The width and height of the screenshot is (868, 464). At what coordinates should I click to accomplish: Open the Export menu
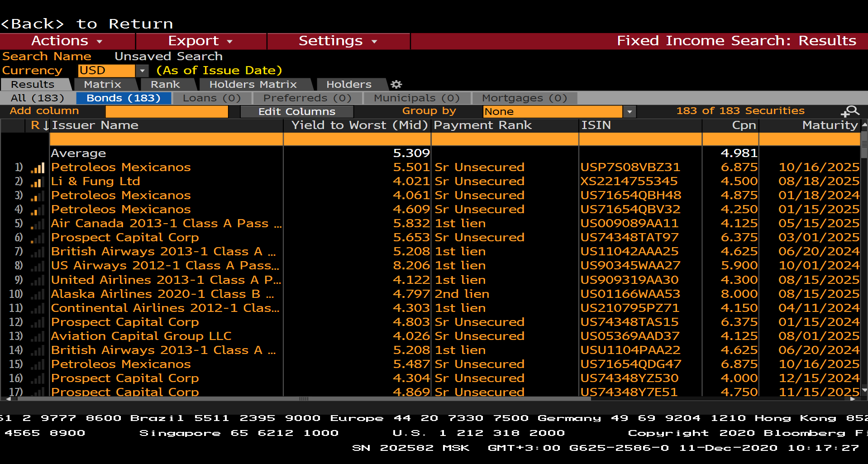coord(201,41)
